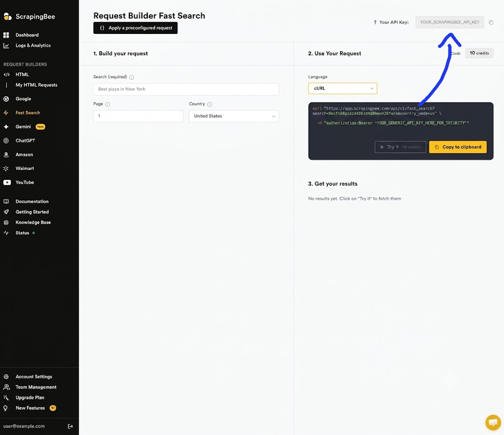Click the Team Management people icon

6,387
